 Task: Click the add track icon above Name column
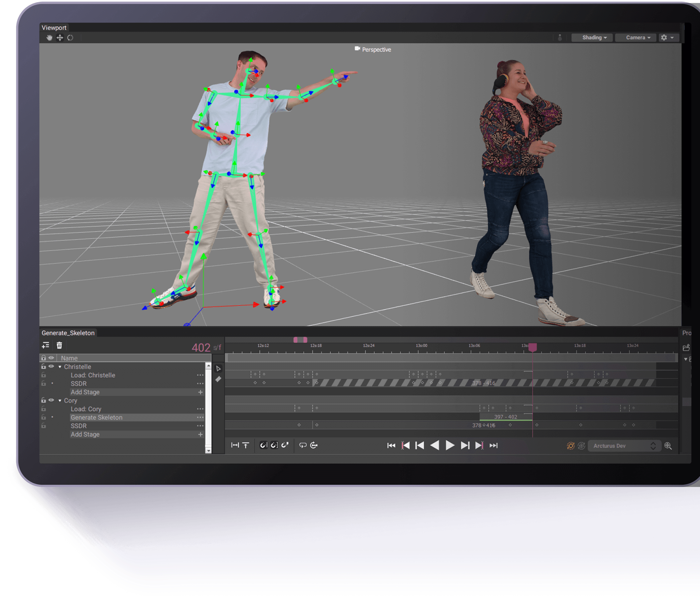(x=46, y=345)
